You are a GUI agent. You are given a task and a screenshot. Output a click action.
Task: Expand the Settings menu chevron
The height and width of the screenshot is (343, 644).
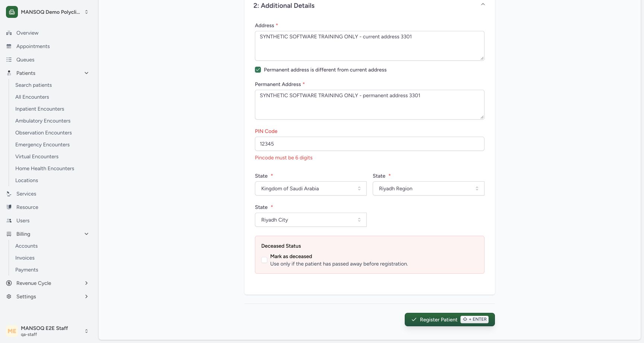[x=86, y=296]
